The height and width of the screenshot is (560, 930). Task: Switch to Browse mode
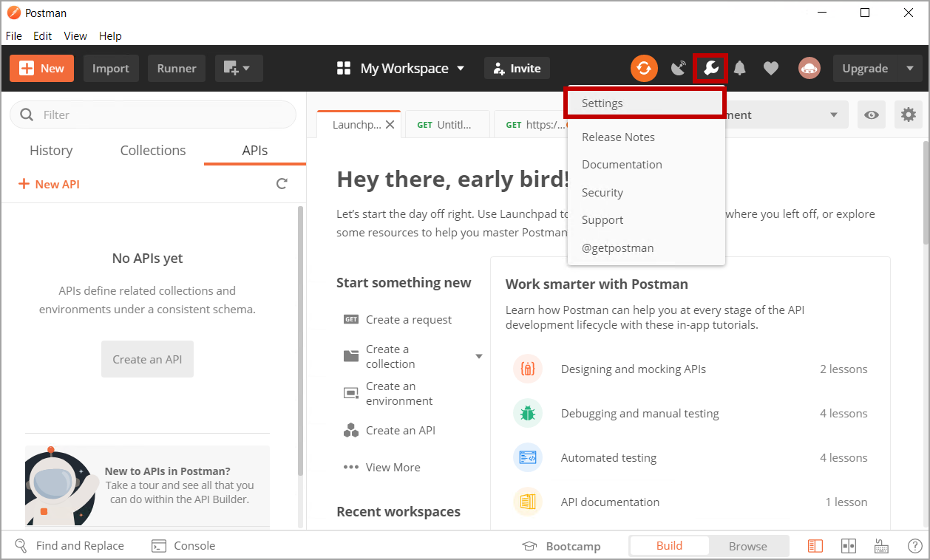pyautogui.click(x=747, y=546)
